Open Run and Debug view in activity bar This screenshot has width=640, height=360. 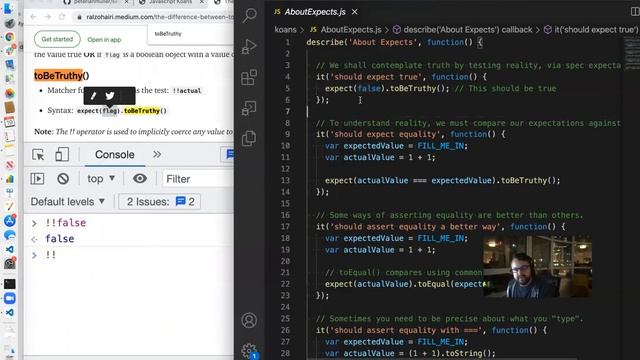tap(249, 46)
